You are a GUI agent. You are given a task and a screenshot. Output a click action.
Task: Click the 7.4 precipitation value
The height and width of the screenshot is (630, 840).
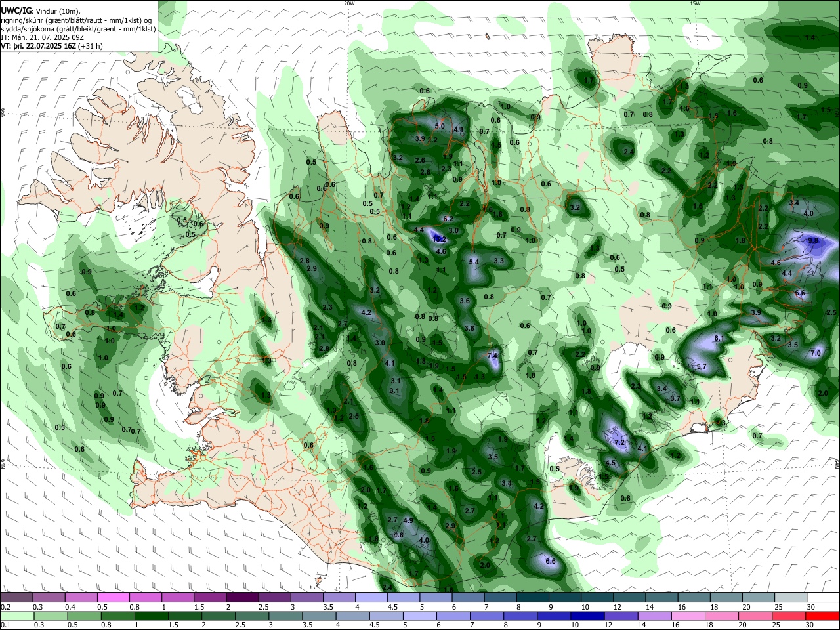(493, 356)
